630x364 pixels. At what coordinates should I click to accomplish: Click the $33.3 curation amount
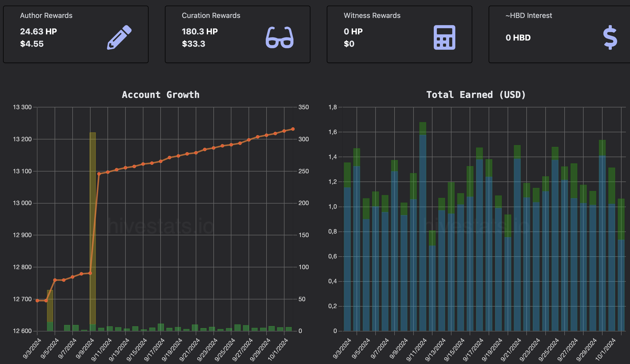(194, 44)
